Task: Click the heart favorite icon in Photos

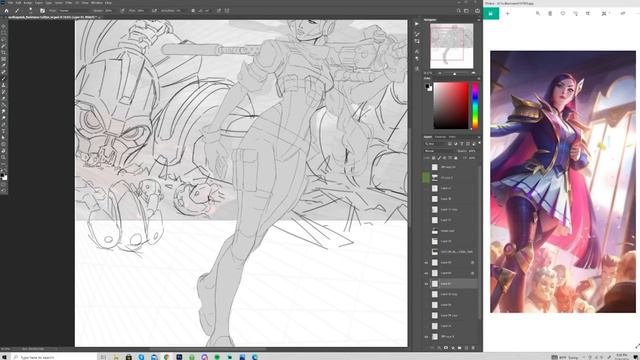Action: click(x=563, y=13)
